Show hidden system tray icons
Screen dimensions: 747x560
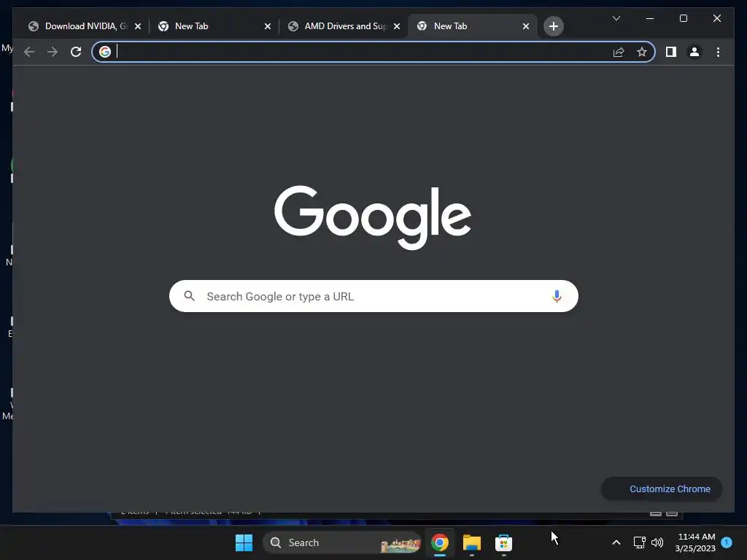616,542
